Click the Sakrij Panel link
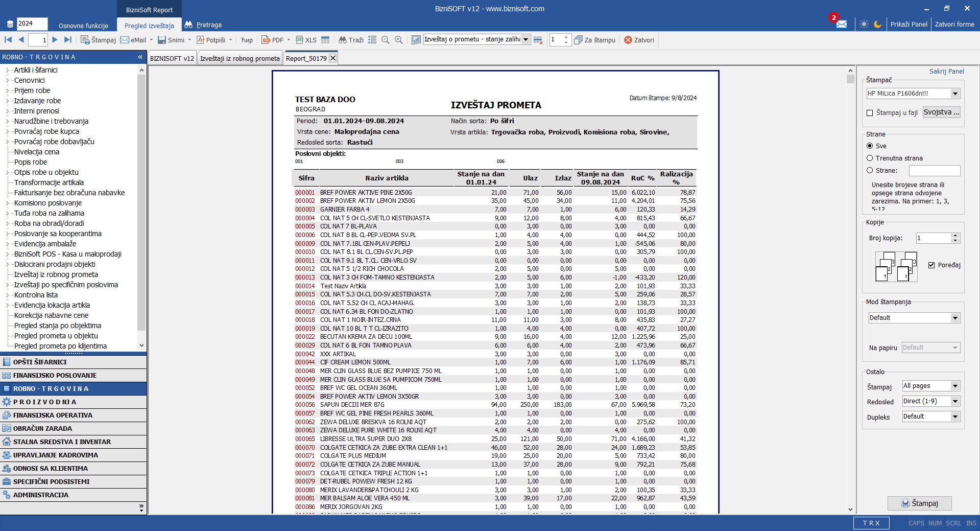Image resolution: width=980 pixels, height=531 pixels. click(x=946, y=72)
